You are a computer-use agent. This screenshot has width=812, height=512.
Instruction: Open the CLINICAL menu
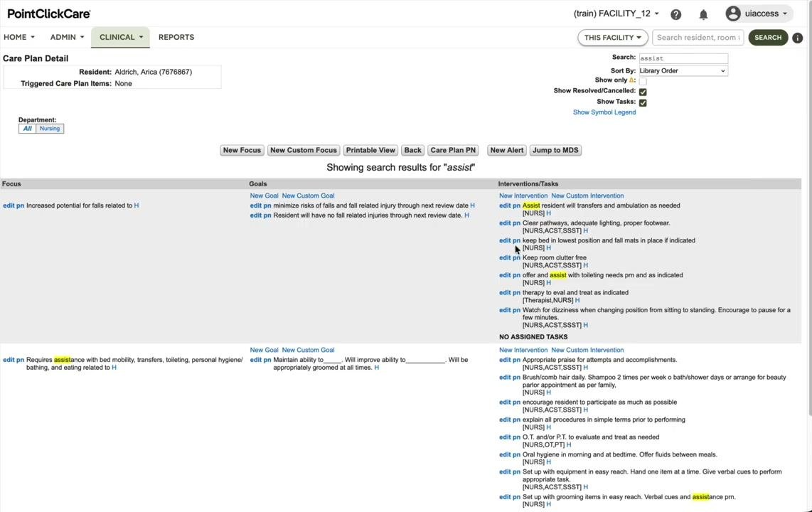tap(121, 37)
